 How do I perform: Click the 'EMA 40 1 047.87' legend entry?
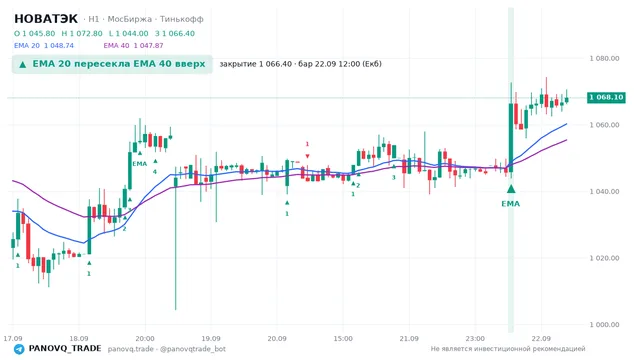pos(133,46)
